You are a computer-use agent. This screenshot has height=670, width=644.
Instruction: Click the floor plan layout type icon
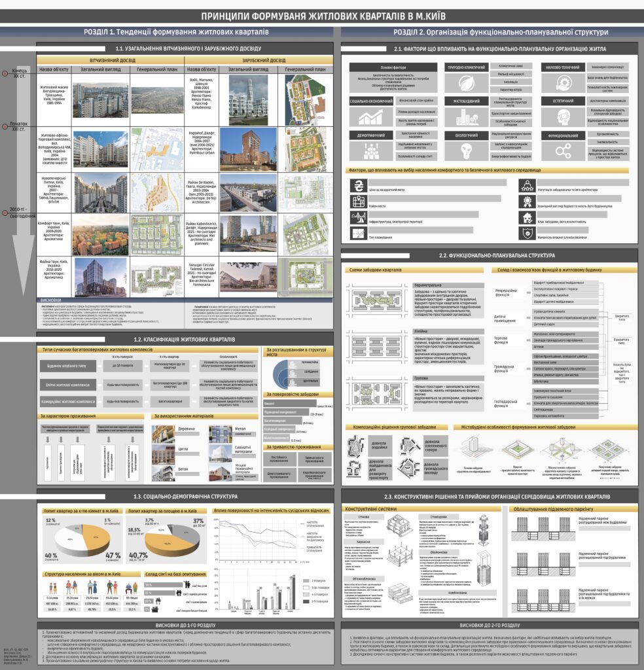pos(358,234)
